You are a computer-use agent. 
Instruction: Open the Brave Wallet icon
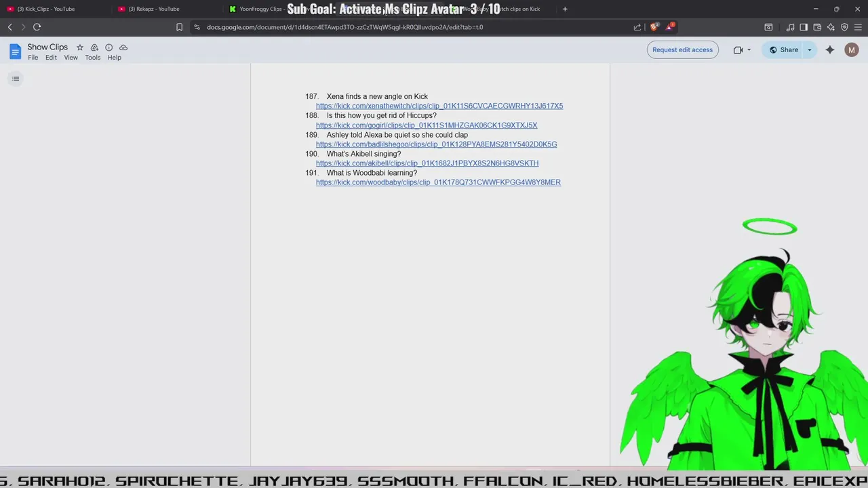point(817,27)
